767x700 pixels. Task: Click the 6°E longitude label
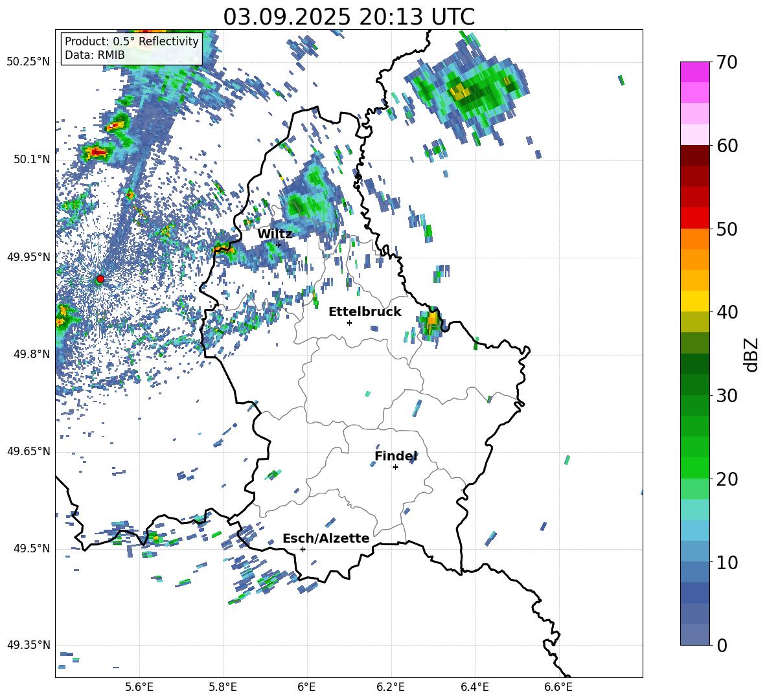click(x=306, y=688)
